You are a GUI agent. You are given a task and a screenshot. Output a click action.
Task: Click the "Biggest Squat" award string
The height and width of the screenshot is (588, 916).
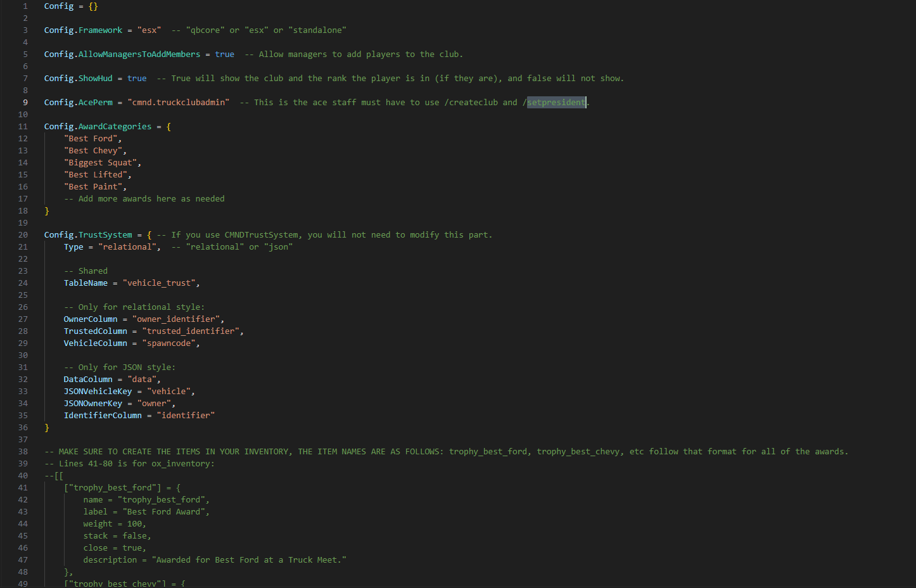(100, 163)
